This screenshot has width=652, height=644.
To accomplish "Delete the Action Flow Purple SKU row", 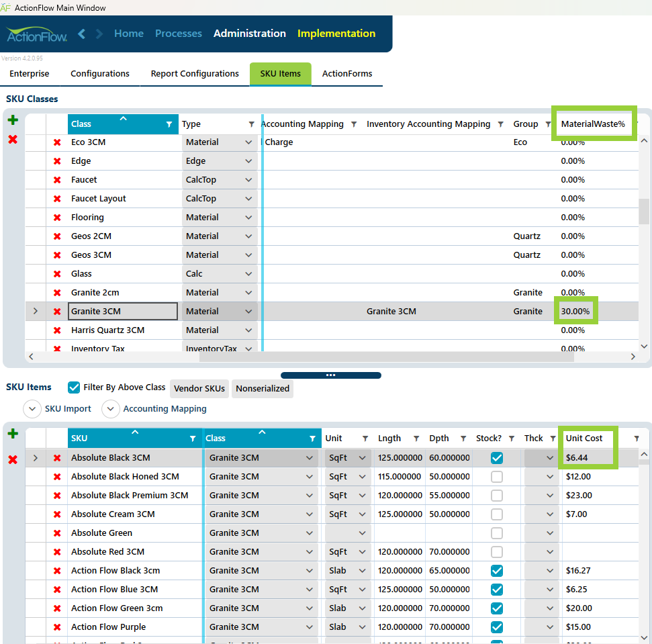I will point(57,627).
